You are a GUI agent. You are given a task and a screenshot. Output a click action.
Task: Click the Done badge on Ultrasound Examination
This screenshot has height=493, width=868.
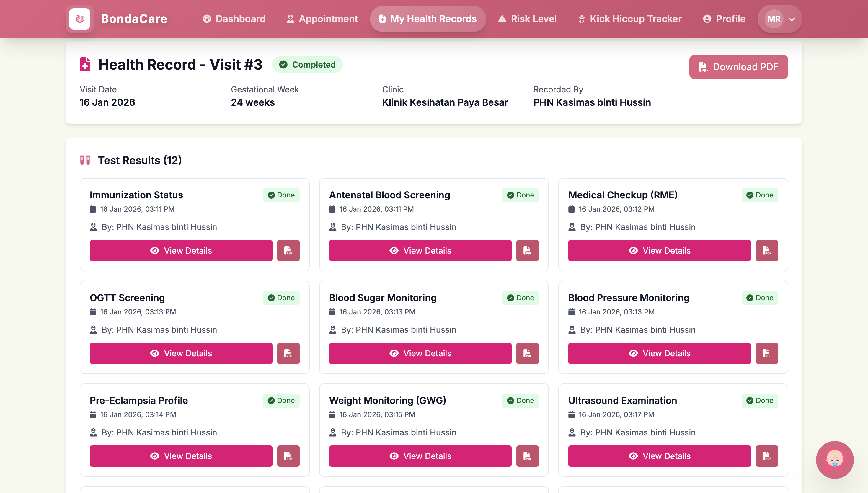click(760, 400)
